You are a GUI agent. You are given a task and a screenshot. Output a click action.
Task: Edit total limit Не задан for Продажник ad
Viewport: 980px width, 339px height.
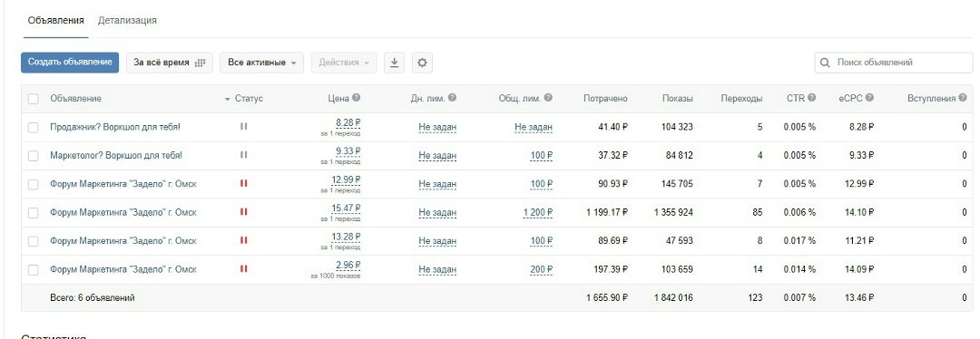click(x=534, y=128)
